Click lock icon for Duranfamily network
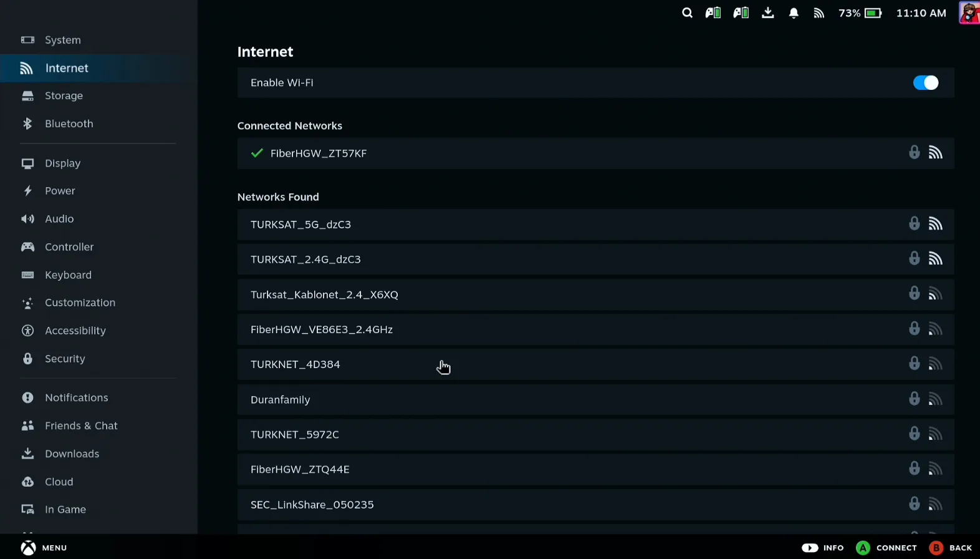The height and width of the screenshot is (559, 980). (x=915, y=398)
